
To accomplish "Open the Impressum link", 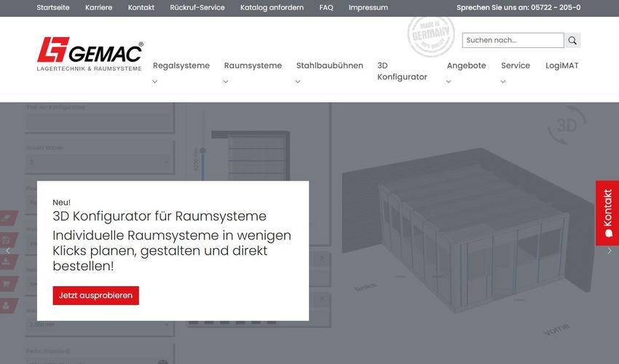I will (x=368, y=7).
